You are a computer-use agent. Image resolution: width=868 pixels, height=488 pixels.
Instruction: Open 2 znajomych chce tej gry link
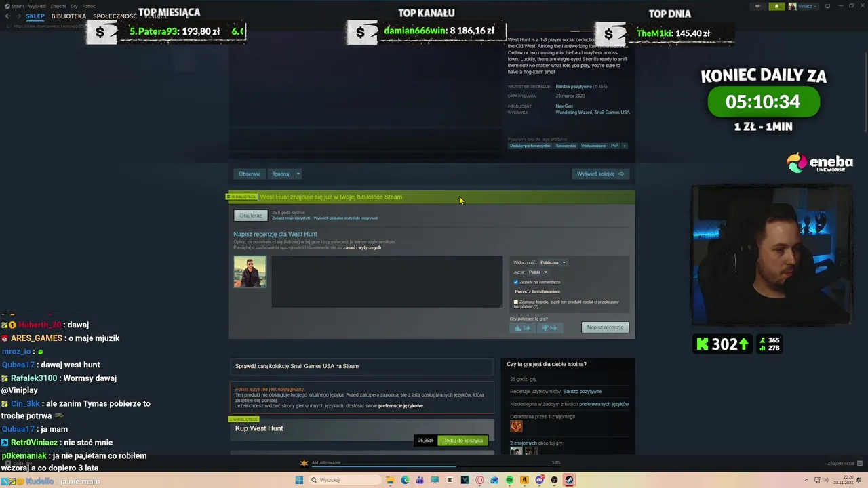pyautogui.click(x=536, y=443)
